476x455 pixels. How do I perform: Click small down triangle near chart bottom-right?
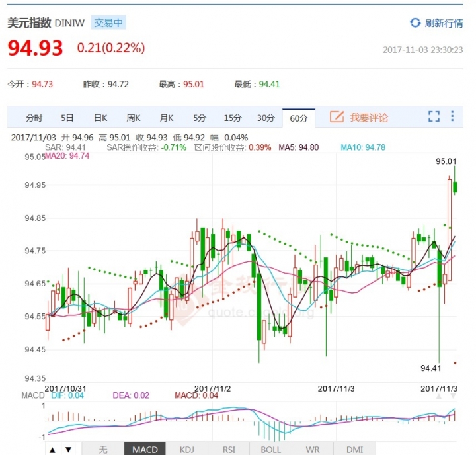click(453, 396)
